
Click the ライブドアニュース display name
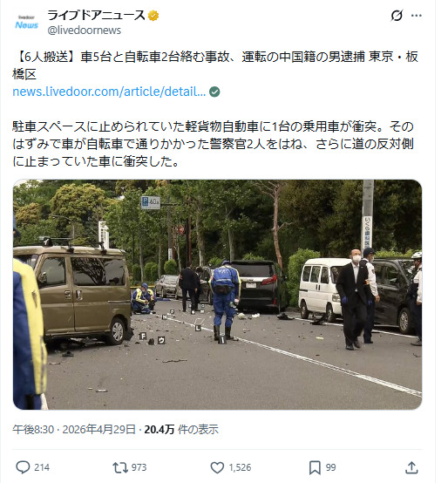96,16
